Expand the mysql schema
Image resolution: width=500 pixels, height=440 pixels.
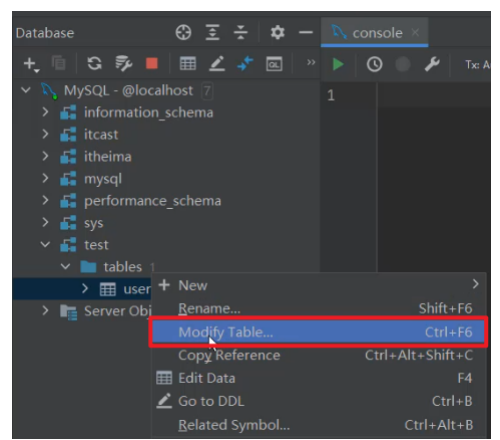tap(46, 178)
